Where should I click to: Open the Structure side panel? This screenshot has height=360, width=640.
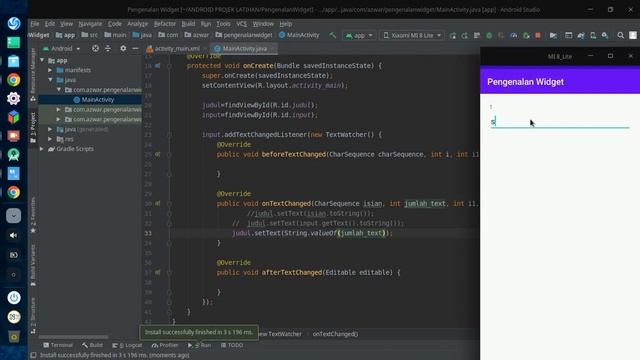coord(33,316)
